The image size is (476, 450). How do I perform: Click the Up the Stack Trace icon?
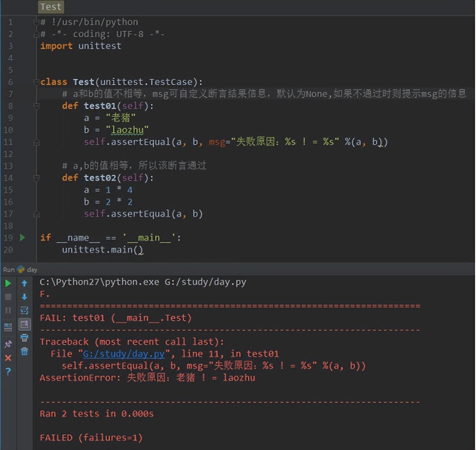tap(24, 283)
